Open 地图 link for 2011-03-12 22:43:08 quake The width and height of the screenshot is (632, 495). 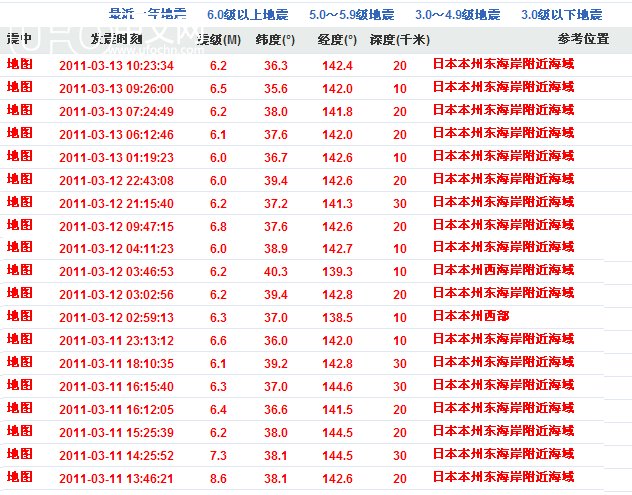click(x=20, y=179)
